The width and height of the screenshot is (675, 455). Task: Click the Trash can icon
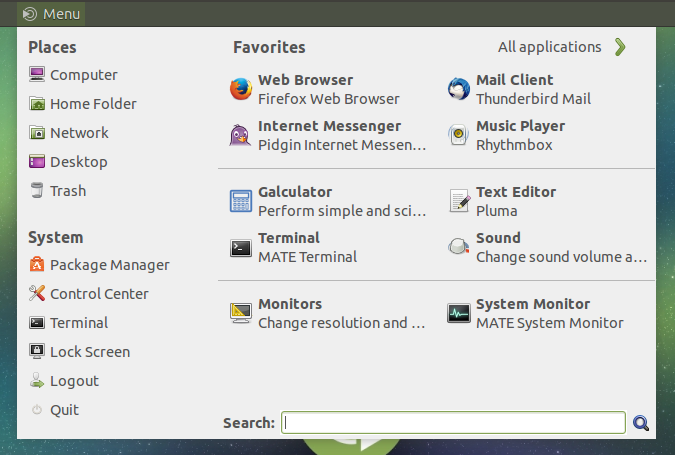click(x=37, y=190)
